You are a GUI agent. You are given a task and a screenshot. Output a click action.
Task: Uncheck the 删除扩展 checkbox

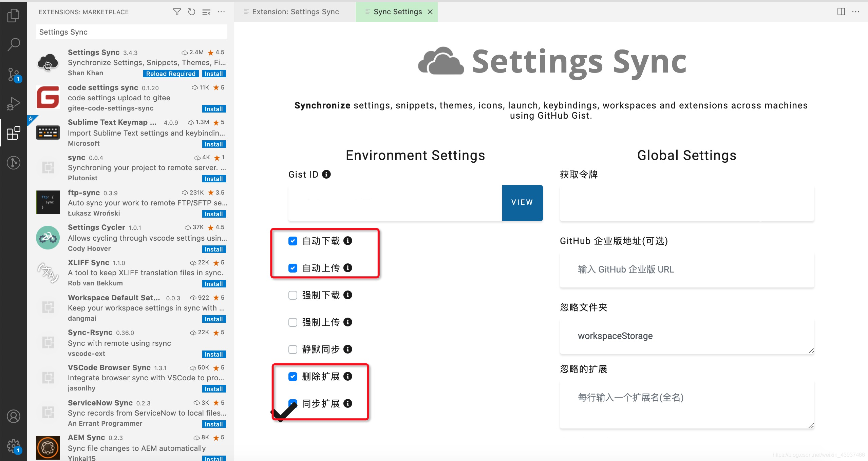tap(293, 377)
